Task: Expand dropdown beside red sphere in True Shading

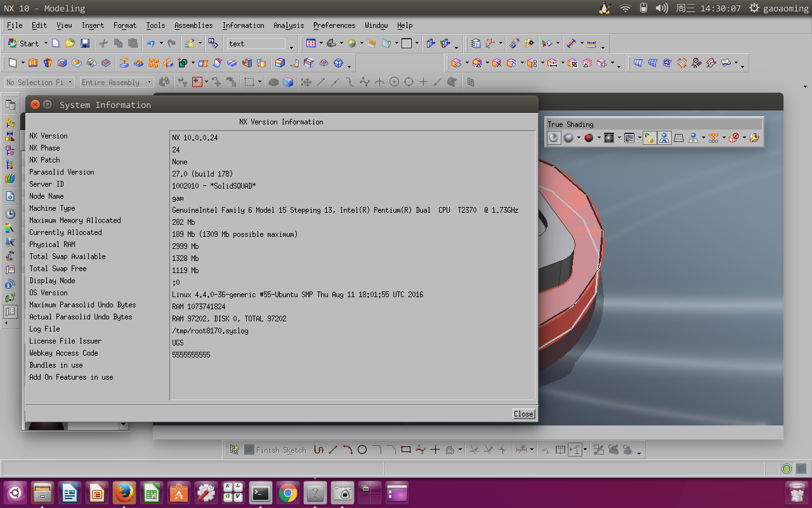Action: click(x=599, y=138)
